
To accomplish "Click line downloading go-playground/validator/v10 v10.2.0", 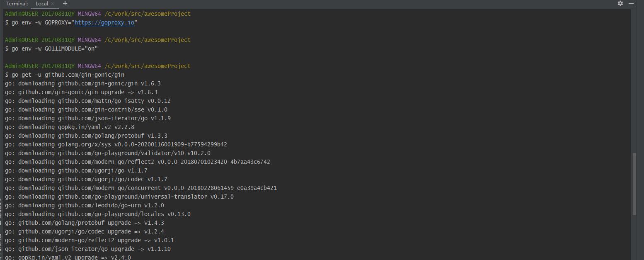I will 108,153.
